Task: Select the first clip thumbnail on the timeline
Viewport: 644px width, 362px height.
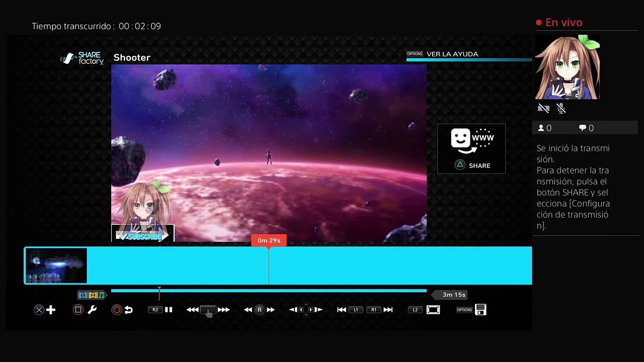Action: tap(56, 265)
